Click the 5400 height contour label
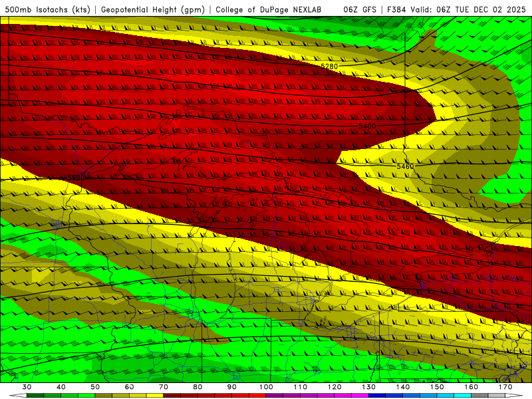Image resolution: width=532 pixels, height=399 pixels. (368, 126)
